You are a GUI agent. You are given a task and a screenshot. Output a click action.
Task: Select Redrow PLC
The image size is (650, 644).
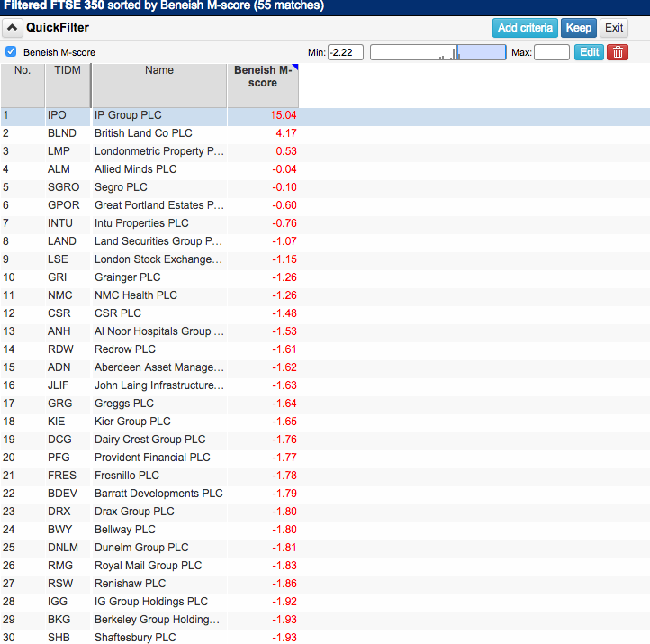coord(125,349)
